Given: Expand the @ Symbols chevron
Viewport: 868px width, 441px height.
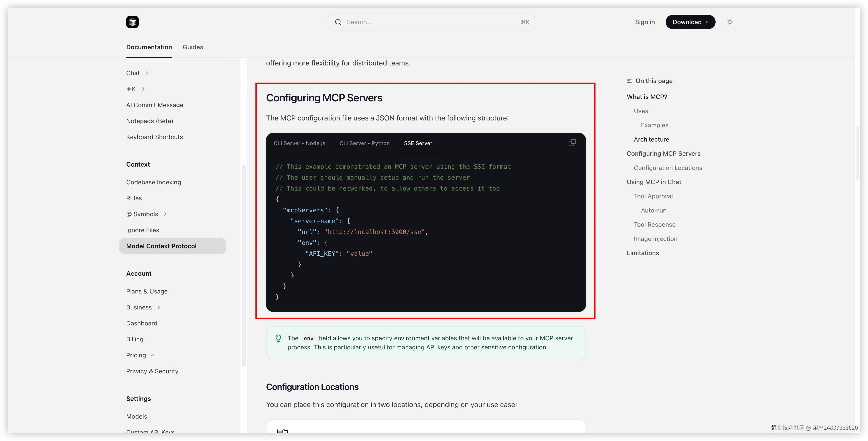Looking at the screenshot, I should pos(165,214).
